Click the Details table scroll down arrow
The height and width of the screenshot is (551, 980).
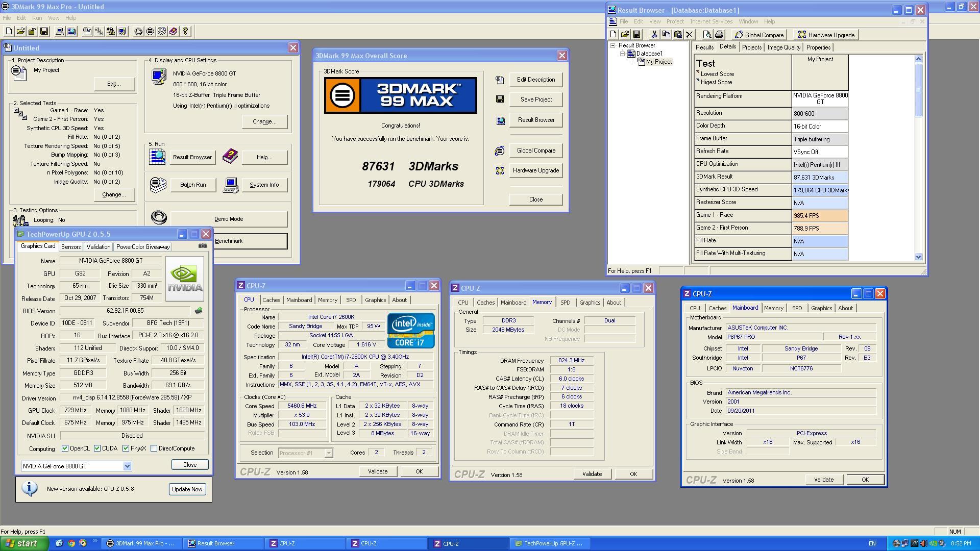pyautogui.click(x=918, y=257)
